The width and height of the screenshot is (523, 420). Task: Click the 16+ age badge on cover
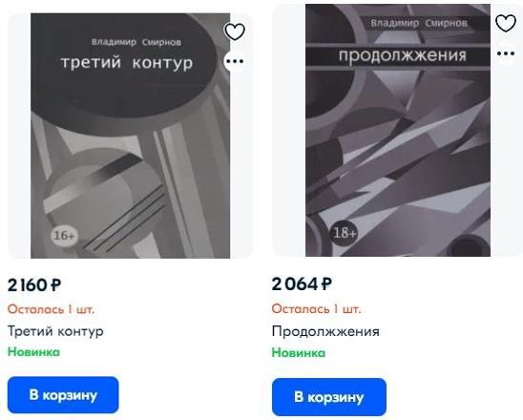(64, 236)
